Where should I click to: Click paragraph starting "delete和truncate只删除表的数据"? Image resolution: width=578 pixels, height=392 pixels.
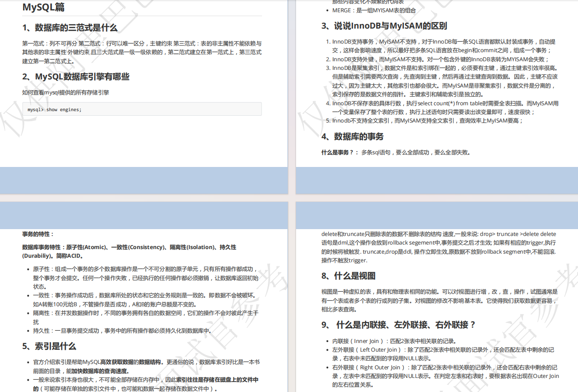click(439, 247)
